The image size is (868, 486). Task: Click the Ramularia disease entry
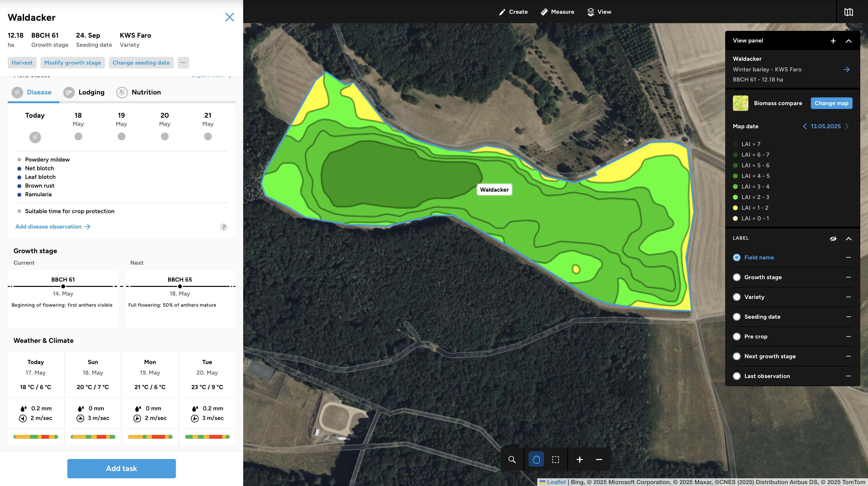point(34,194)
